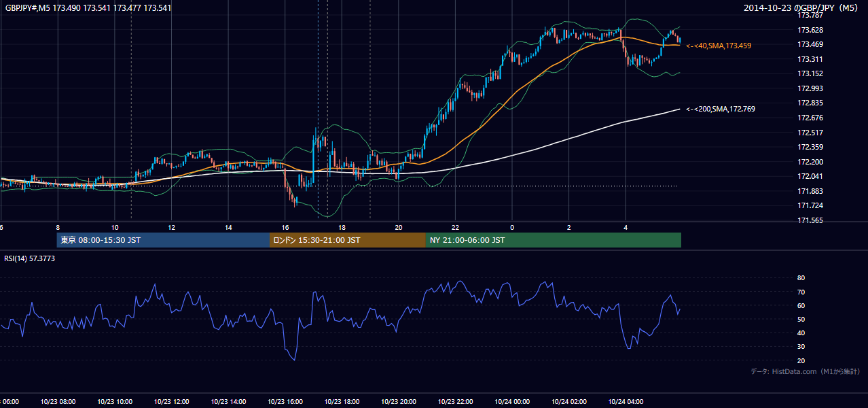Screen dimensions: 868x408
Task: Click bottom date label 10/24 00:00
Action: [512, 402]
